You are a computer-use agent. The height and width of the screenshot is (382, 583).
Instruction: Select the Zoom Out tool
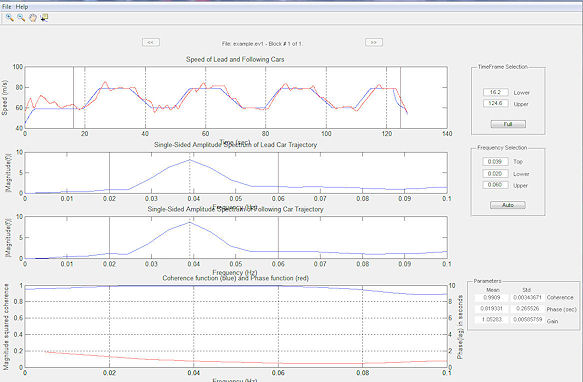(21, 17)
